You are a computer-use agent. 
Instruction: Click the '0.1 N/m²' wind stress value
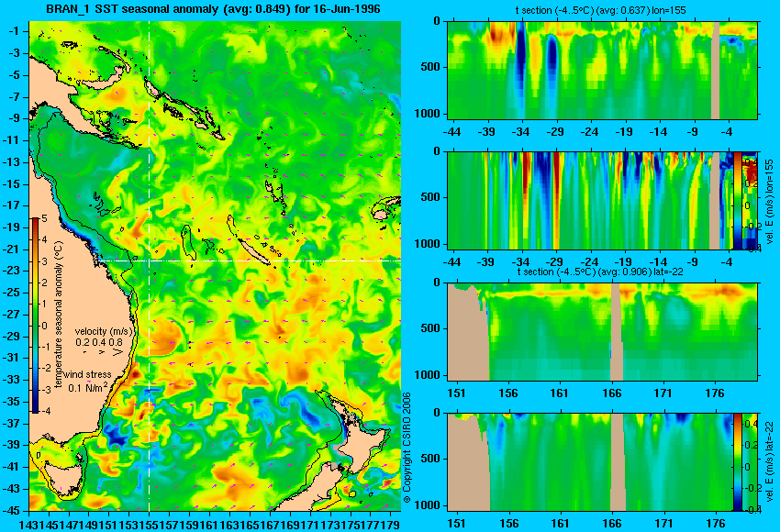[x=88, y=387]
